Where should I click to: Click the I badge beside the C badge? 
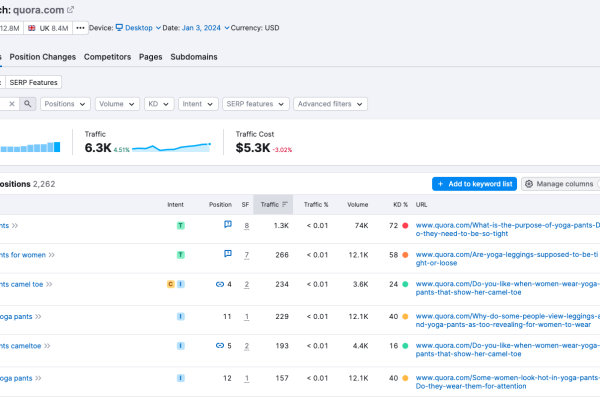(x=181, y=284)
